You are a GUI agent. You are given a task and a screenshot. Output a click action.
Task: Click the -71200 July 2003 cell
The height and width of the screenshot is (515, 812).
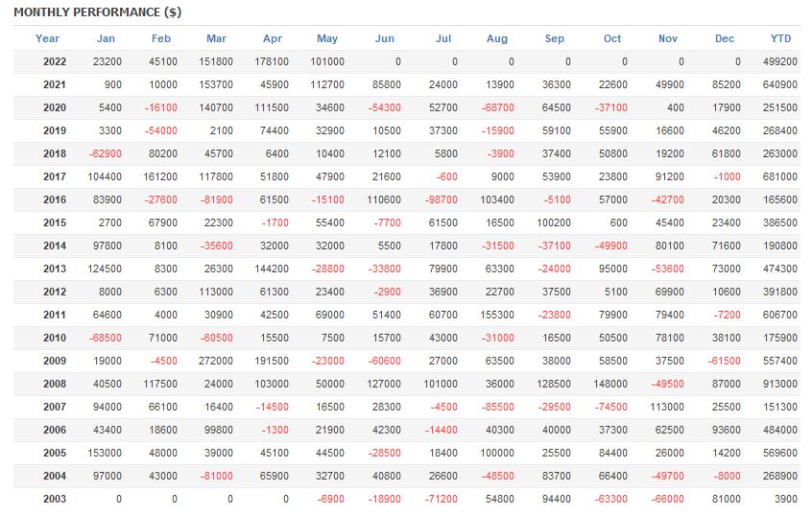442,499
